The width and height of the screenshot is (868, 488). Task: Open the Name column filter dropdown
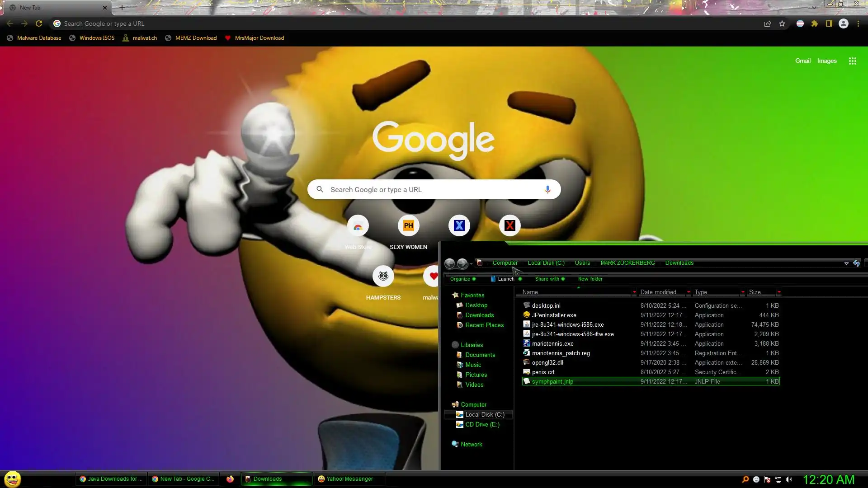[634, 292]
